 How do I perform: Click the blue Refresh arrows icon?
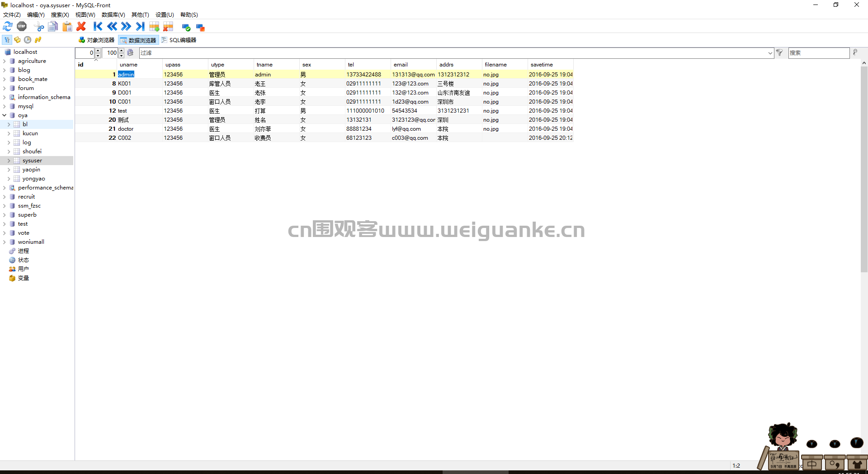coord(8,27)
